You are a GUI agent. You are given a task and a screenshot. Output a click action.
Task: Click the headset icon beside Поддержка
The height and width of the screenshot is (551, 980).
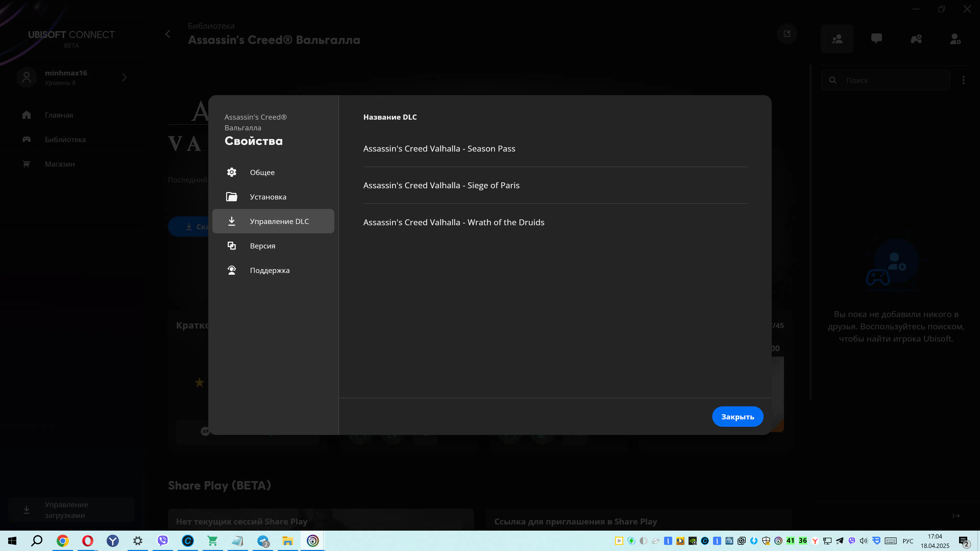coord(232,270)
